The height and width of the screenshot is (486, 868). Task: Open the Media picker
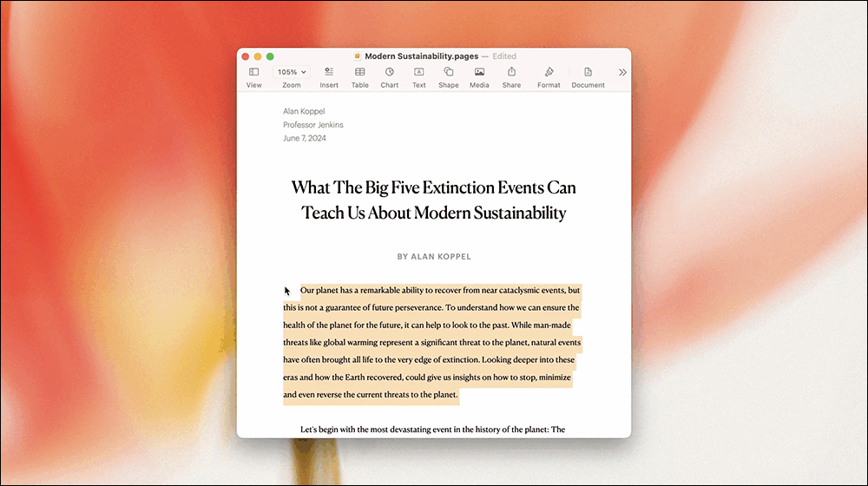coord(479,72)
